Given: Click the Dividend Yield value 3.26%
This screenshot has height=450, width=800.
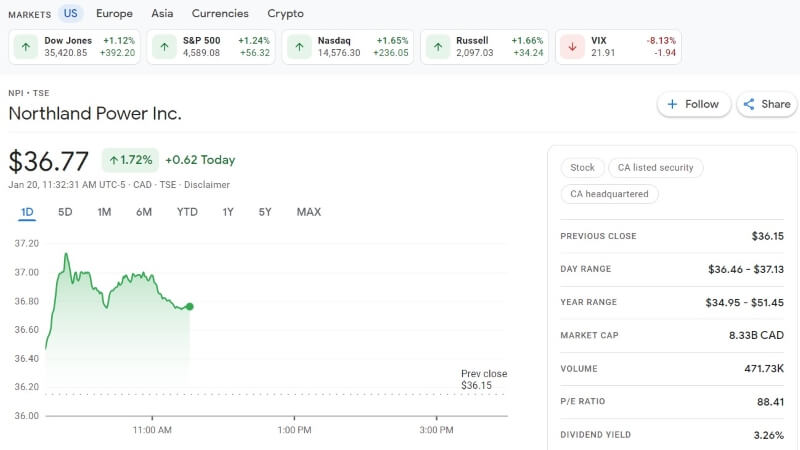Looking at the screenshot, I should point(768,435).
